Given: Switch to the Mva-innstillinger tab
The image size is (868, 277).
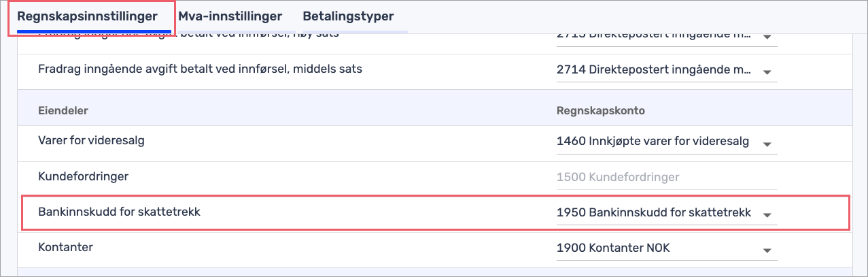Looking at the screenshot, I should click(x=230, y=16).
